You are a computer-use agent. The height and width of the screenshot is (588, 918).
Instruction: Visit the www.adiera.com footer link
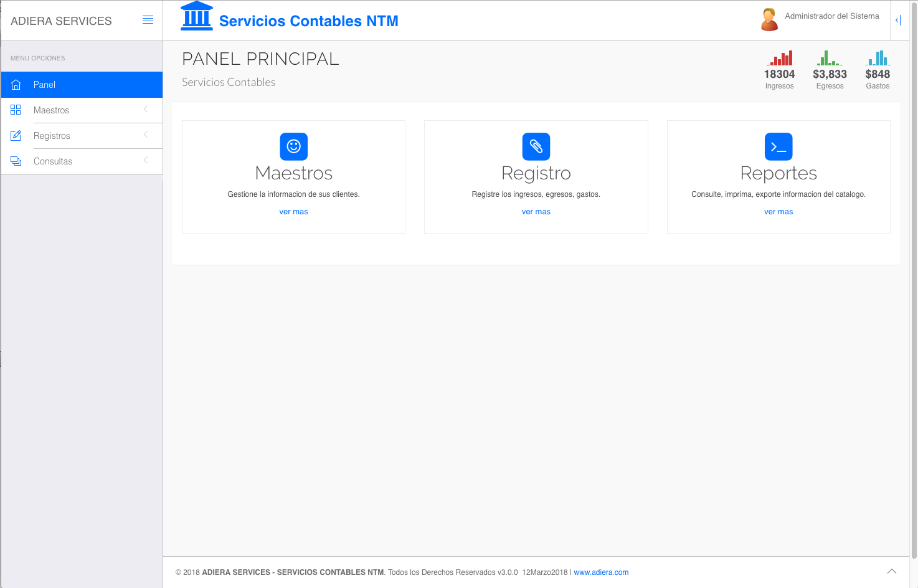601,572
